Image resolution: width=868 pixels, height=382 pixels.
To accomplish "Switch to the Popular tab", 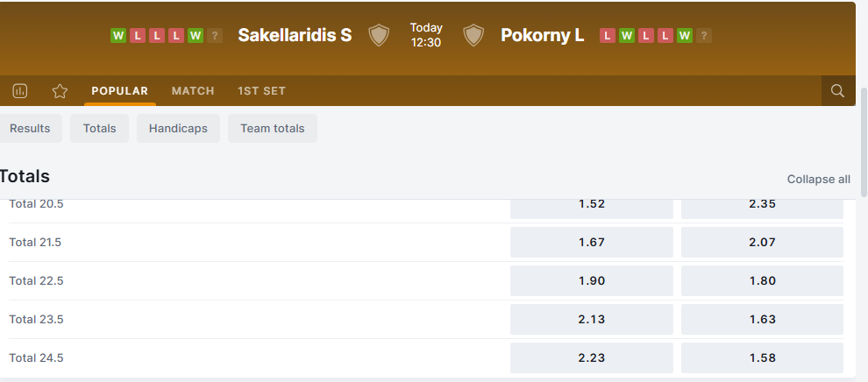I will click(120, 91).
